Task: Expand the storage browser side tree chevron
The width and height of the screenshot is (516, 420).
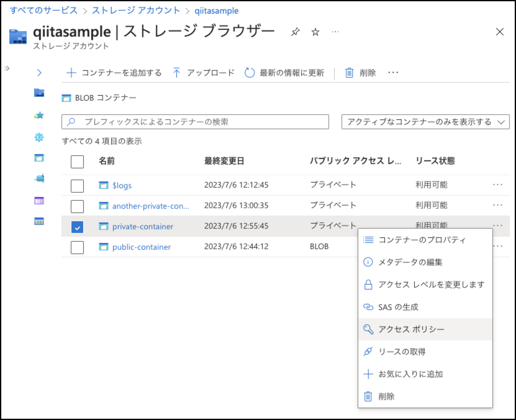Action: click(x=39, y=73)
